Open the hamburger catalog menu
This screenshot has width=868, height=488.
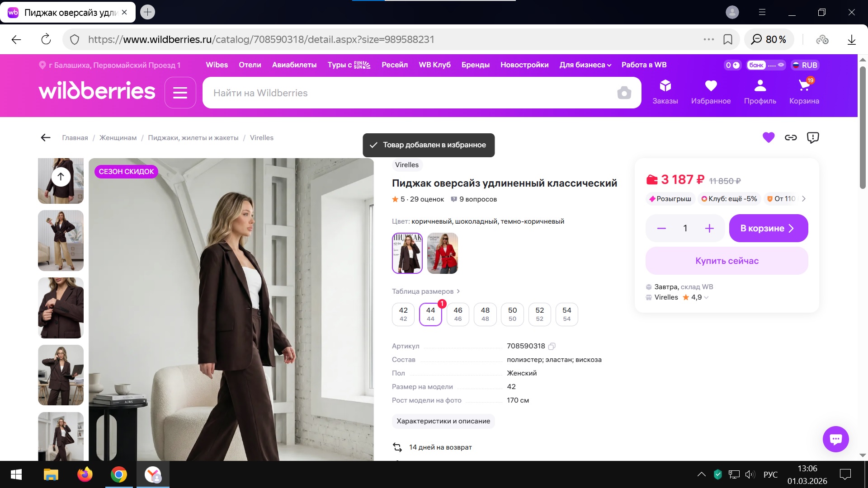pyautogui.click(x=180, y=93)
